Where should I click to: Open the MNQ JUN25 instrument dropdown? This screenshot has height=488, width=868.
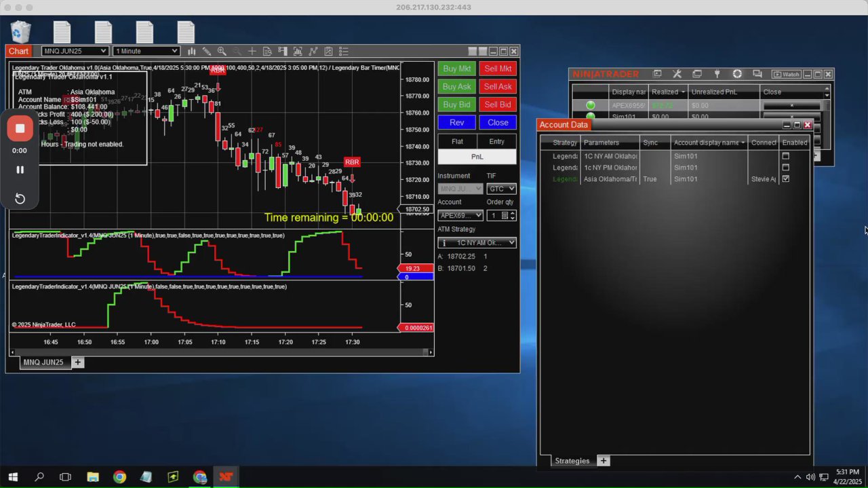pyautogui.click(x=75, y=51)
